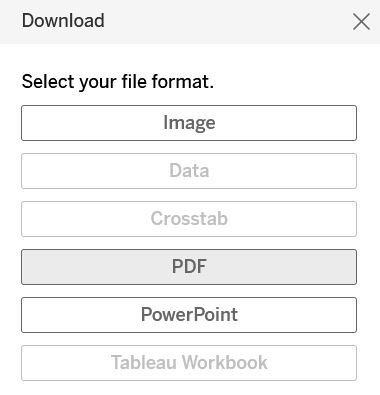This screenshot has height=395, width=380.
Task: Click the Download dialog title text
Action: point(63,21)
